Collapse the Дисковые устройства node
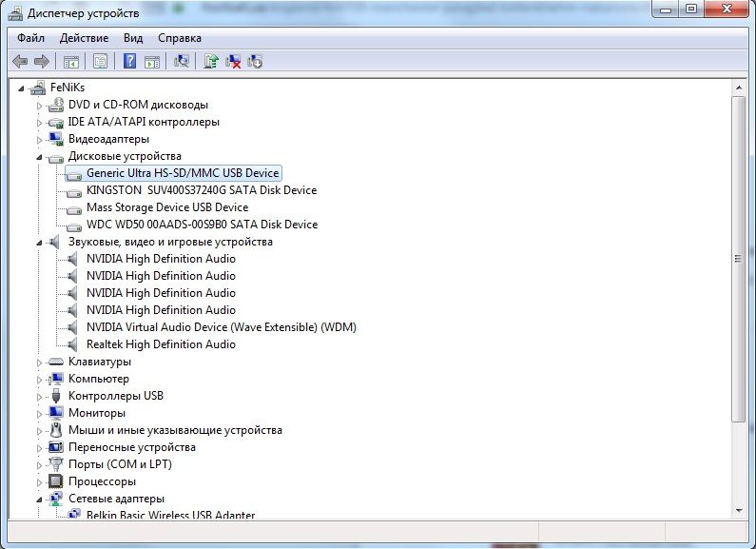This screenshot has height=549, width=756. [40, 157]
